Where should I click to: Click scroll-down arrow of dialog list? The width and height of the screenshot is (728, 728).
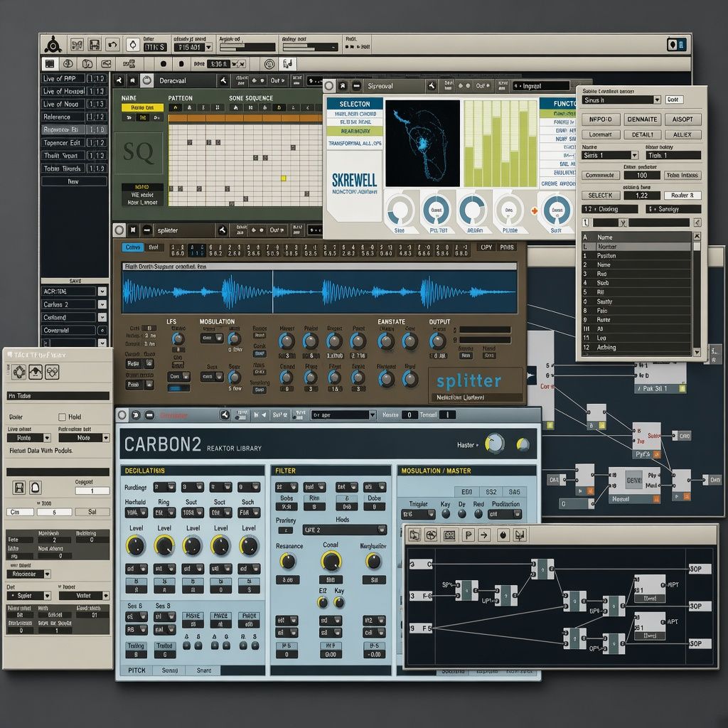tap(697, 353)
